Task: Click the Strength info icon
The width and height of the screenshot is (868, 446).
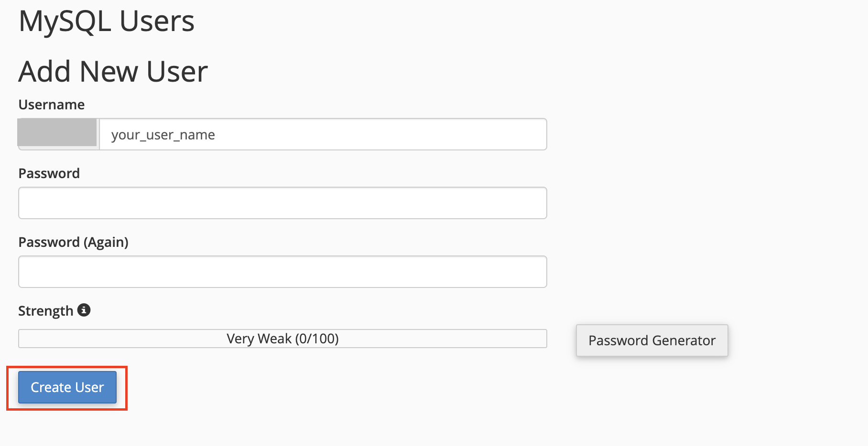Action: click(x=84, y=310)
